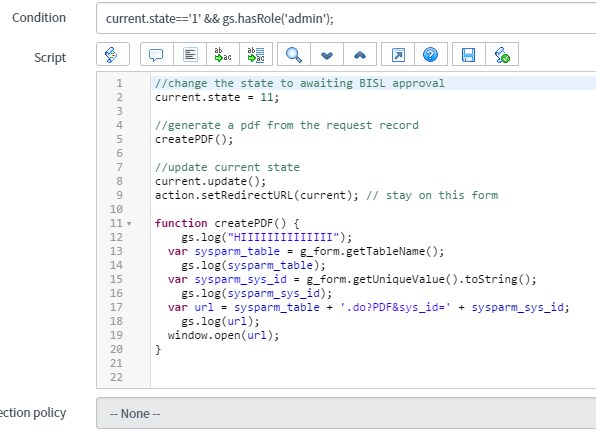Click the 'gs.log(sysparm_sys_id);' line
Viewport: 596px width, 438px height.
click(257, 294)
